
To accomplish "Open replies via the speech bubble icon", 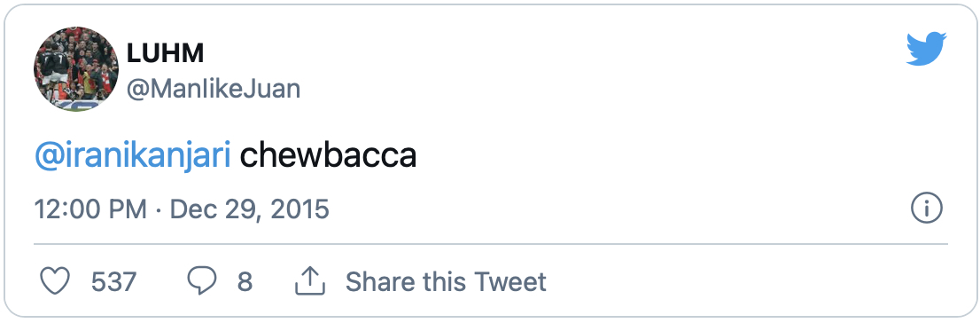I will 202,281.
